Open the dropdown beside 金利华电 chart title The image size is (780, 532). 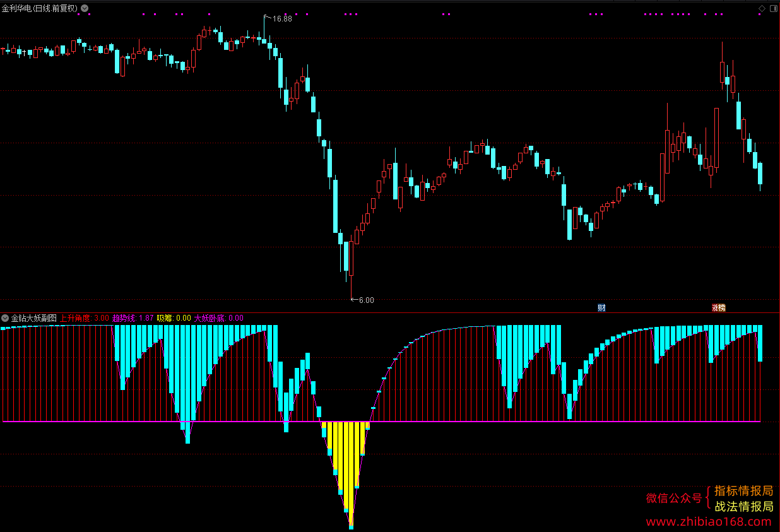tap(85, 8)
